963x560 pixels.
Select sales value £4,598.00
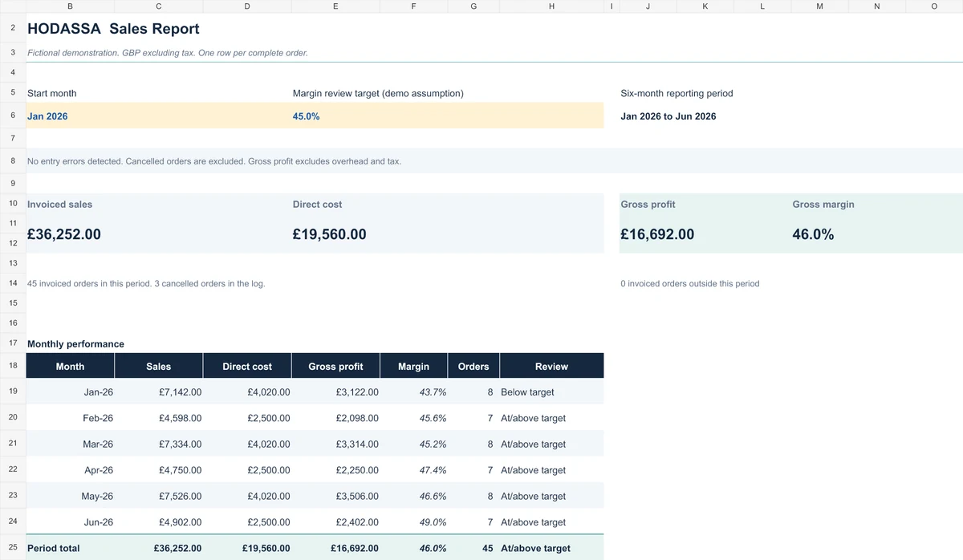(159, 418)
